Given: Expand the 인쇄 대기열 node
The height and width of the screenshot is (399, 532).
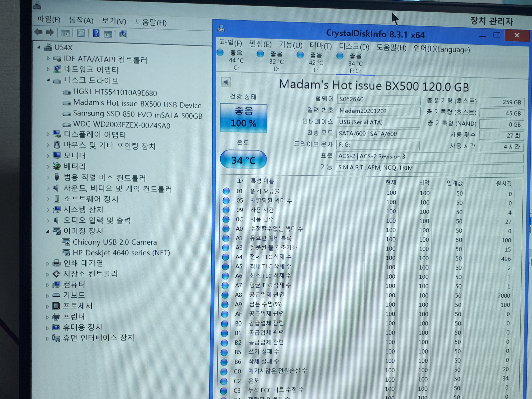Looking at the screenshot, I should click(48, 263).
